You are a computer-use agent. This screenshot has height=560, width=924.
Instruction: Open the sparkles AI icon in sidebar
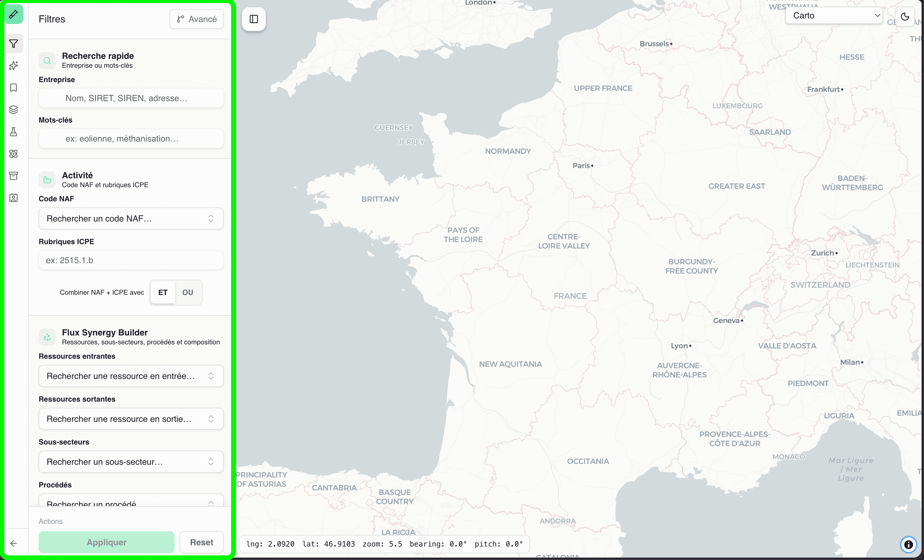pos(13,66)
